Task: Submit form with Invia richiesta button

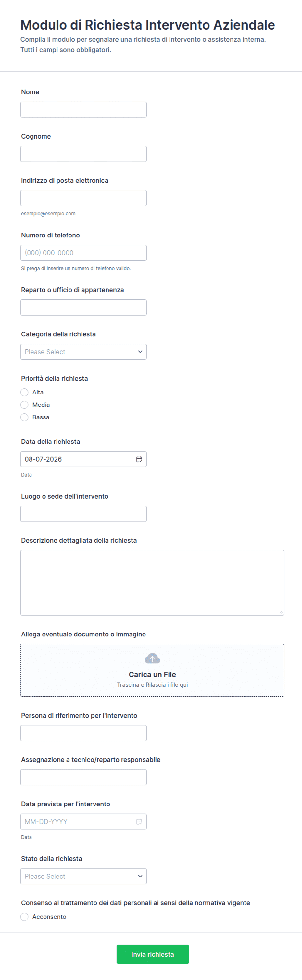Action: (x=153, y=954)
